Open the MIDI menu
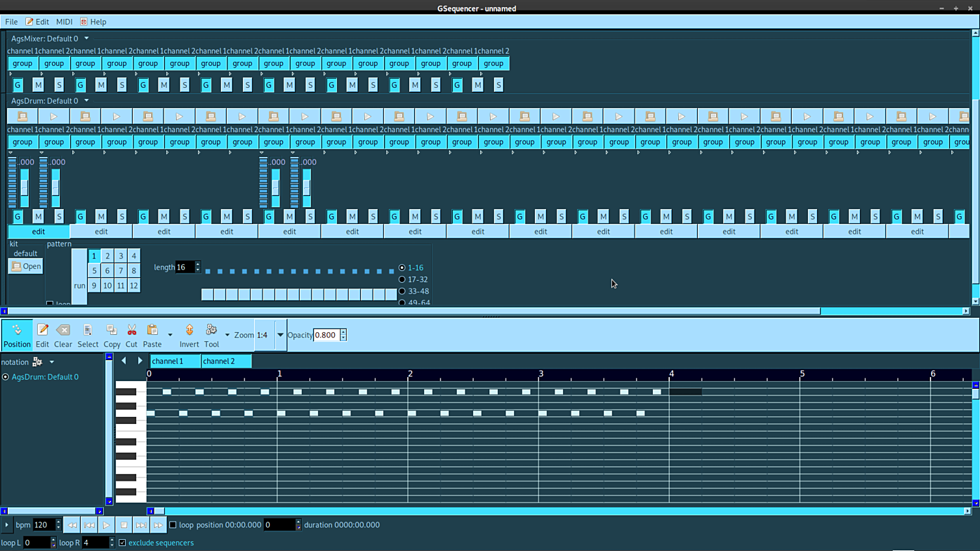 64,21
